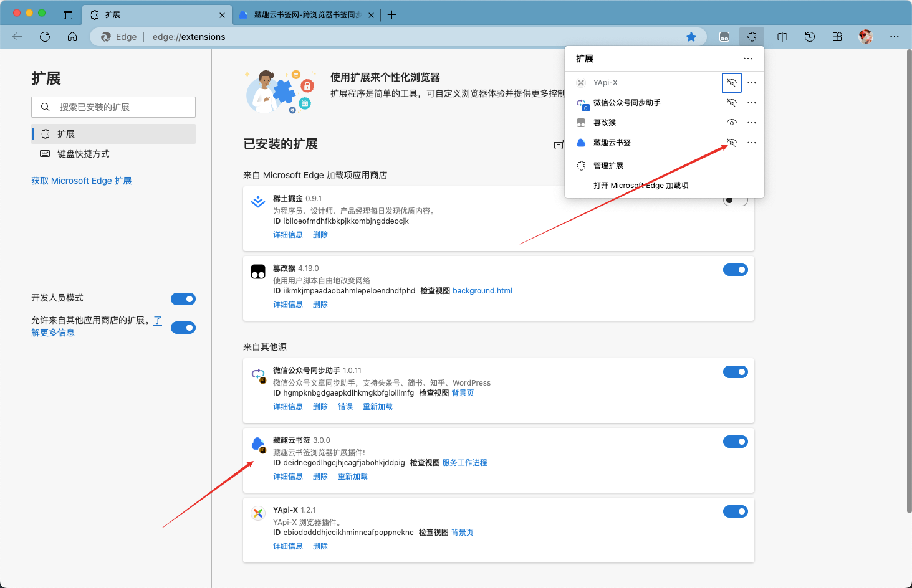This screenshot has width=912, height=588.
Task: Click the favorites star in address bar
Action: point(691,37)
